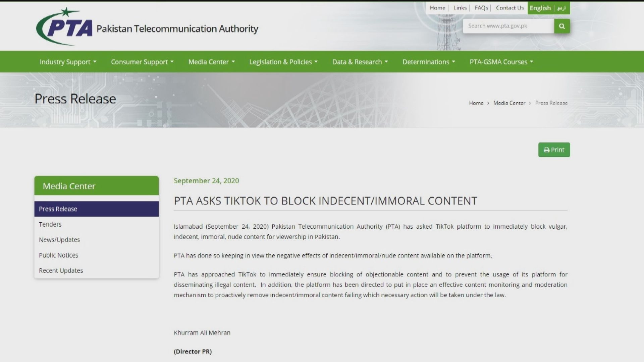Expand Data & Research menu
Viewport: 644px width, 362px height.
point(360,62)
